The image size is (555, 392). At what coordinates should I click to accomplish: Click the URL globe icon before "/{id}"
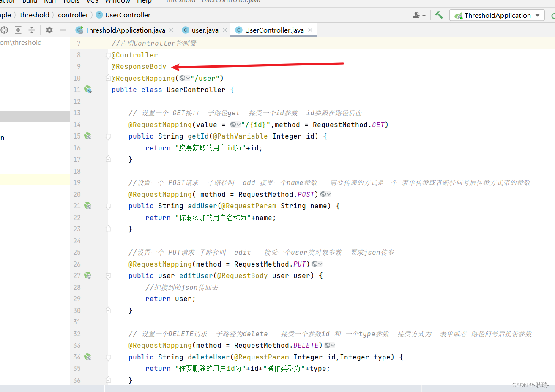click(235, 125)
